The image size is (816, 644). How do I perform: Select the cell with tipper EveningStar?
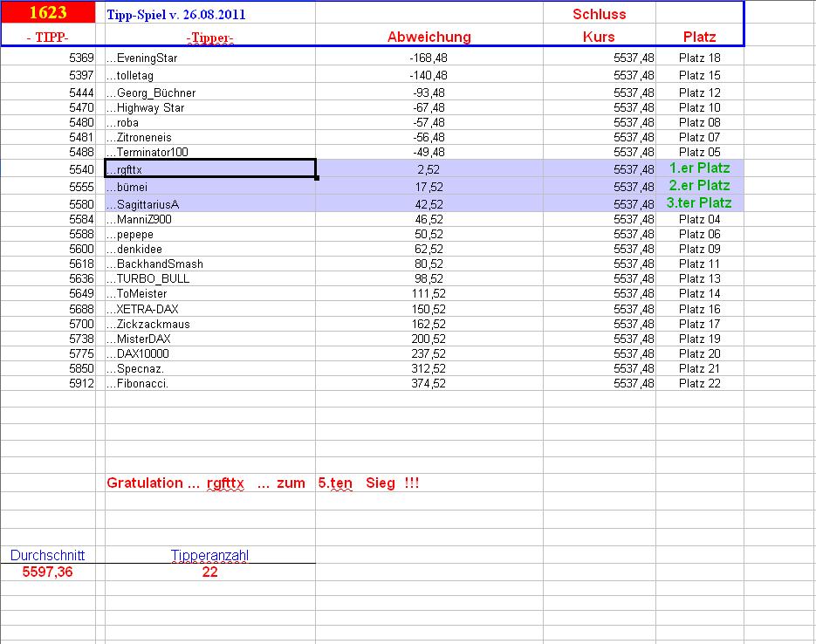tap(210, 58)
